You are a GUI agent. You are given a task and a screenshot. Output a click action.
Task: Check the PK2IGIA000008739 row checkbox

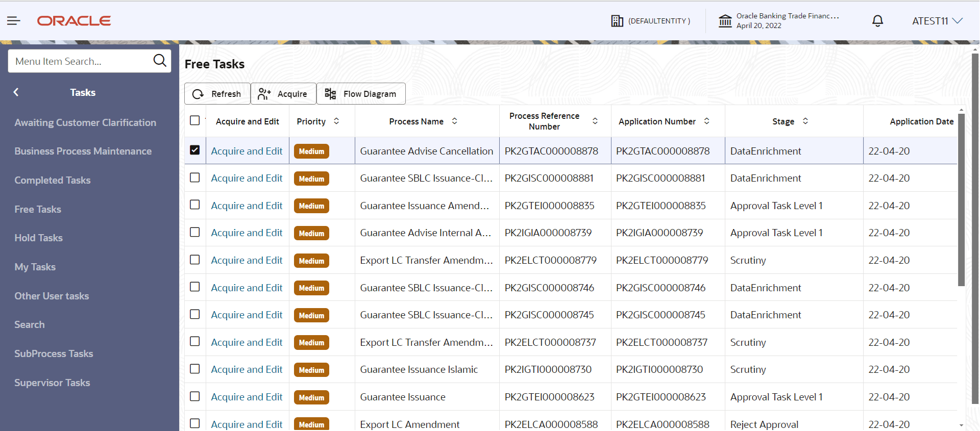[194, 232]
